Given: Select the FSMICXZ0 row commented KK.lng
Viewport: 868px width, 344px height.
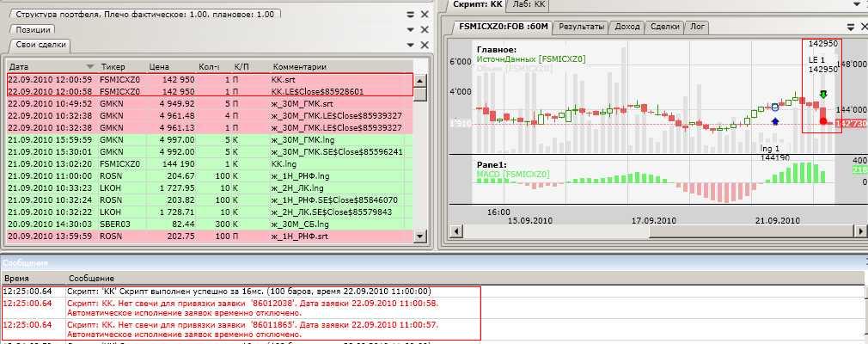Looking at the screenshot, I should [x=210, y=164].
